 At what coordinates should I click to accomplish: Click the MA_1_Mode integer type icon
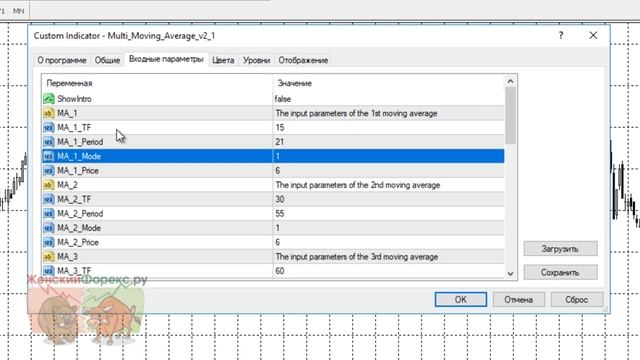pyautogui.click(x=49, y=156)
